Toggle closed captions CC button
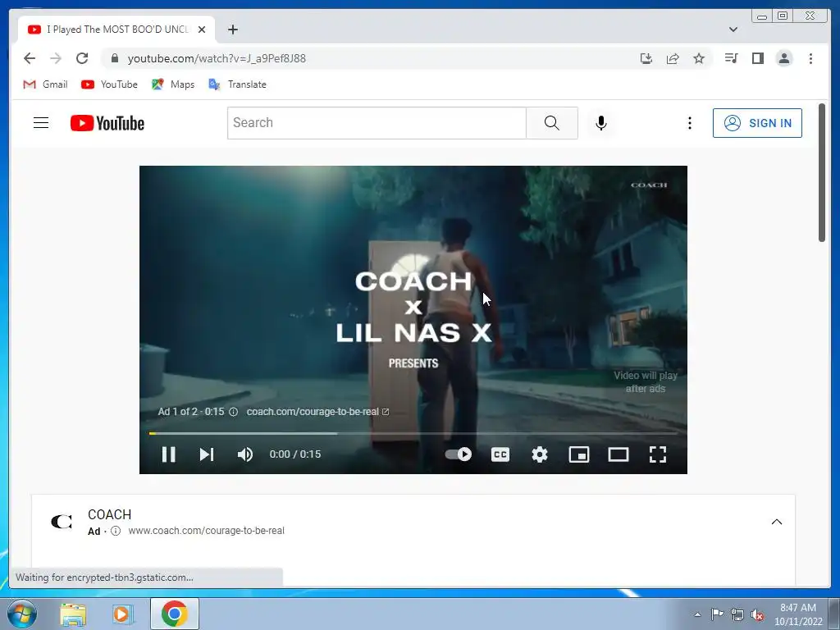Image resolution: width=840 pixels, height=630 pixels. tap(500, 454)
